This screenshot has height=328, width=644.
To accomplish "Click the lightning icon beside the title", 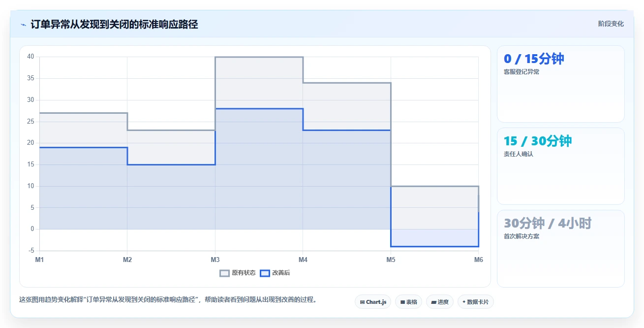I will point(24,25).
